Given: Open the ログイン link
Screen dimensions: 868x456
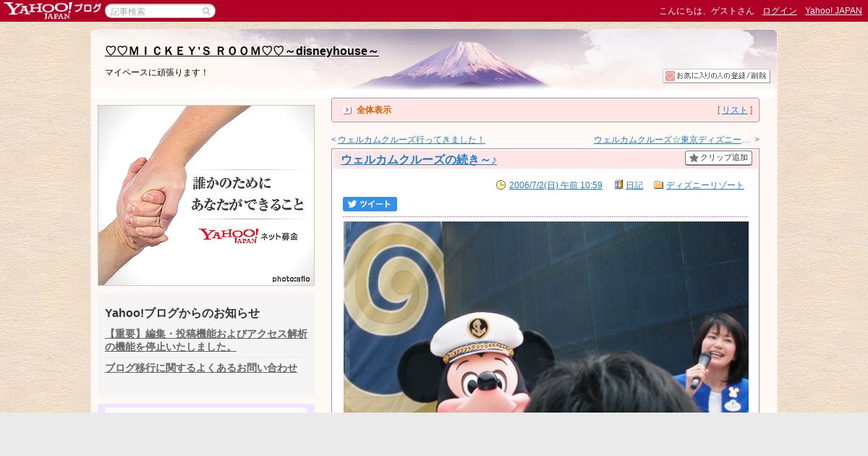Looking at the screenshot, I should [x=780, y=11].
